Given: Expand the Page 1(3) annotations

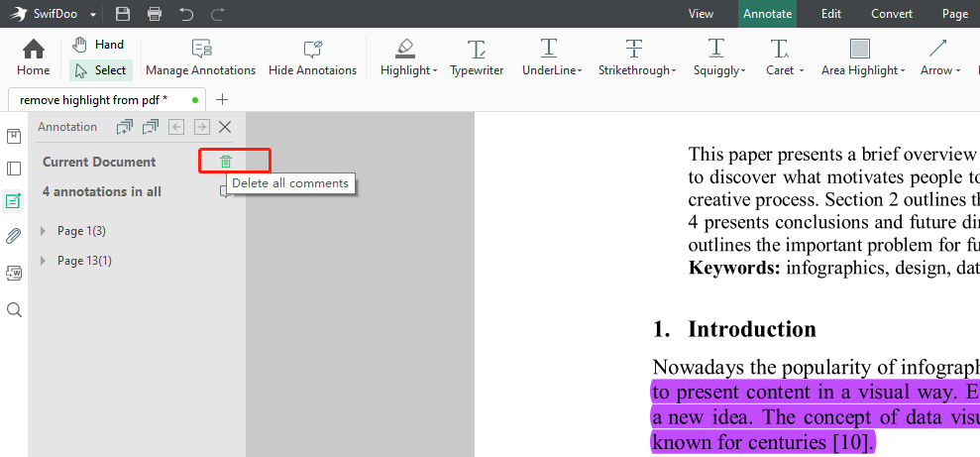Looking at the screenshot, I should [43, 231].
